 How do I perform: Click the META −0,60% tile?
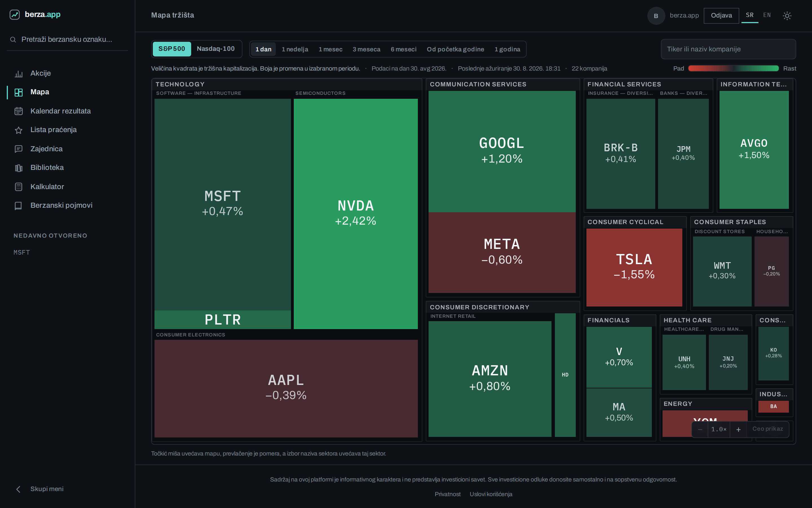coord(502,253)
